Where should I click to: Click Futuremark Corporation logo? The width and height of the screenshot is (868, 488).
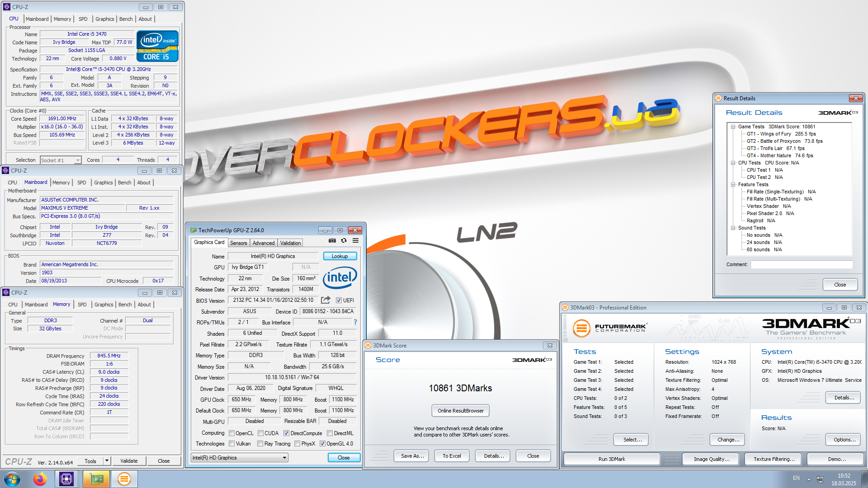(609, 328)
